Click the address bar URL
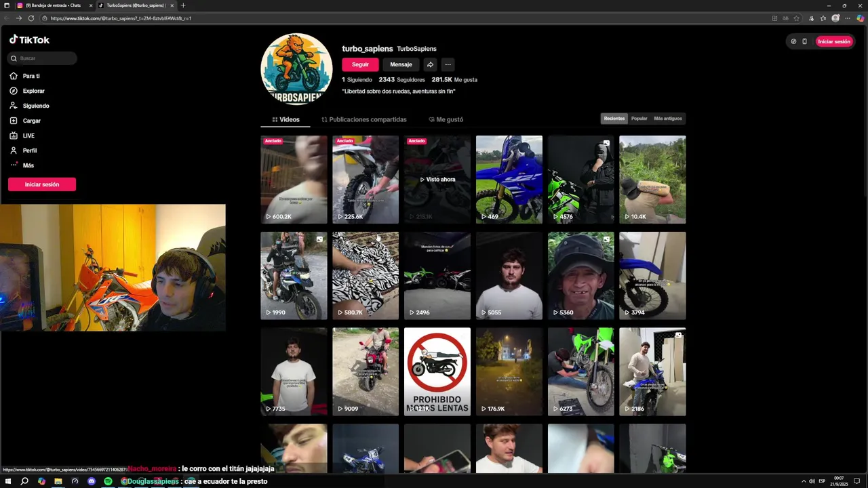Image resolution: width=868 pixels, height=488 pixels. (x=121, y=18)
